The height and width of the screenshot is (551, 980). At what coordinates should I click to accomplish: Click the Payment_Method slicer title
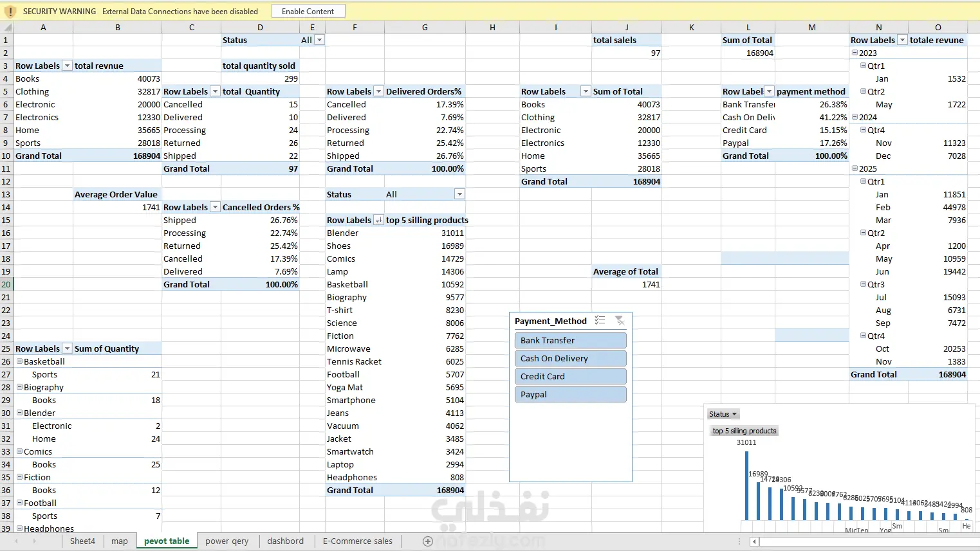(551, 321)
